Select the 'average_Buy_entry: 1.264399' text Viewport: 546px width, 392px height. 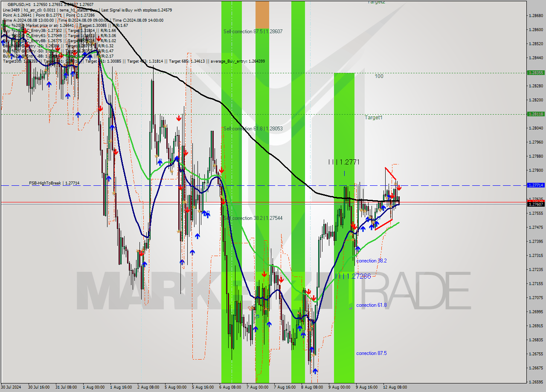coord(237,61)
